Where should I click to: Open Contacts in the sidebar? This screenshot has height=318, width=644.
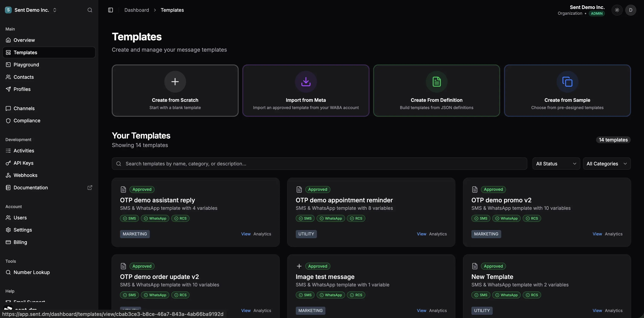click(49, 77)
